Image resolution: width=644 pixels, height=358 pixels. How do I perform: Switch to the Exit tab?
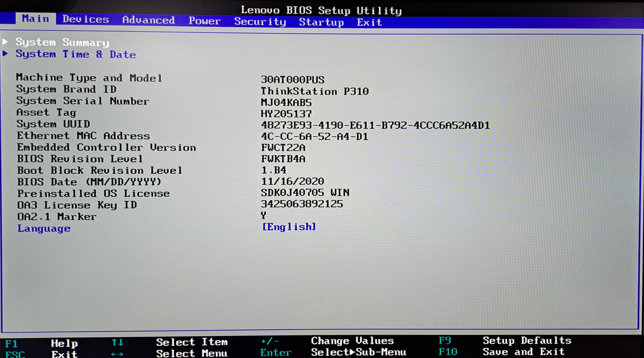369,23
